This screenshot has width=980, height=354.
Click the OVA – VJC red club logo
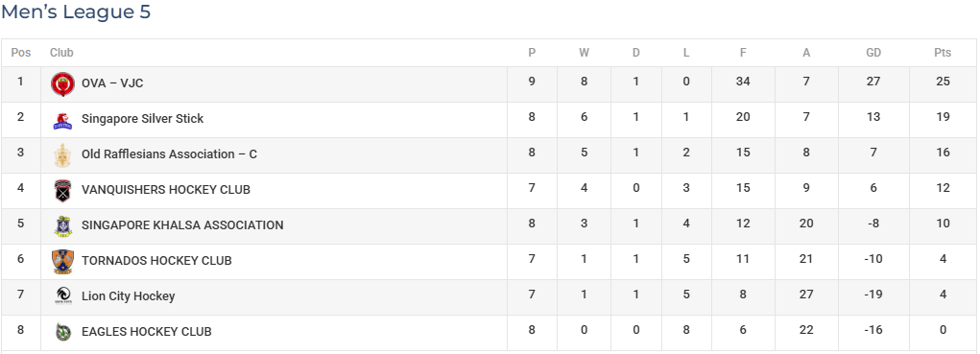62,83
